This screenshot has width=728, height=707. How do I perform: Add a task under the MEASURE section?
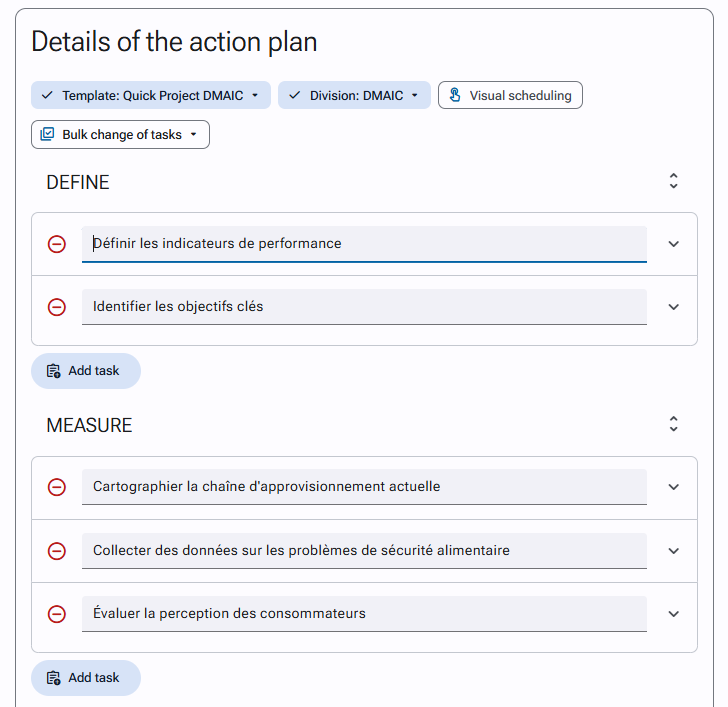(86, 678)
